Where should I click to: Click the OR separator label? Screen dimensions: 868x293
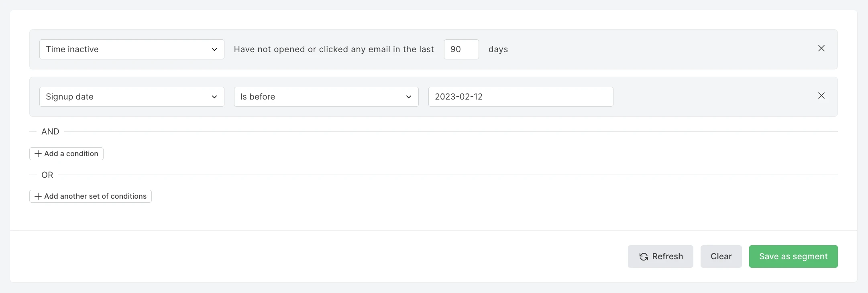(47, 175)
